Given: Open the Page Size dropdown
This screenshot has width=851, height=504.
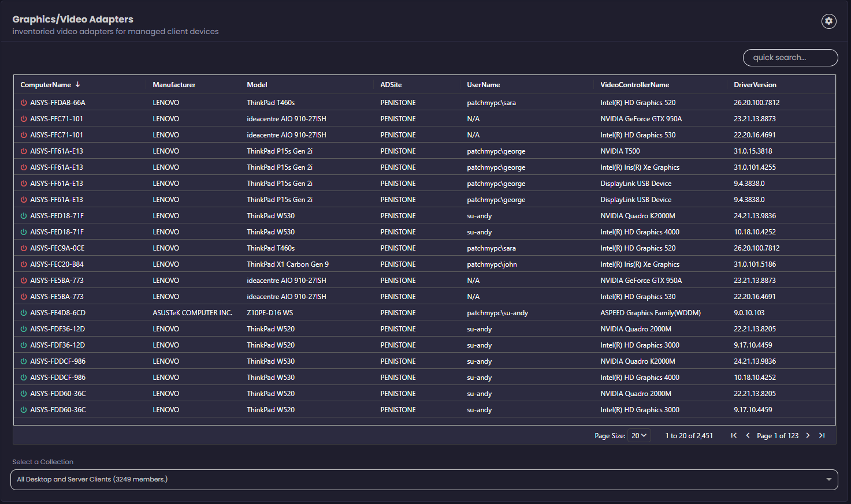Looking at the screenshot, I should pos(639,436).
